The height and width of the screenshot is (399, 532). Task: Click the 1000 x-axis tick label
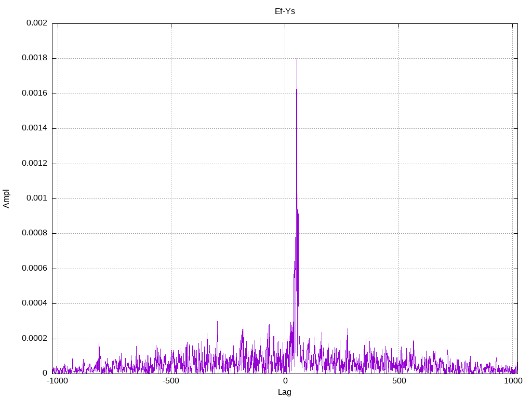tap(513, 381)
